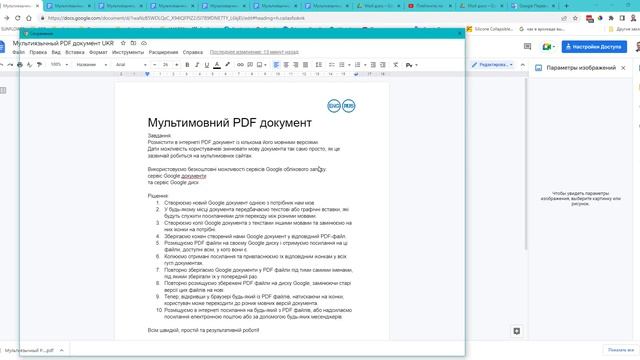Align text to the right
This screenshot has height=360, width=640.
point(296,64)
